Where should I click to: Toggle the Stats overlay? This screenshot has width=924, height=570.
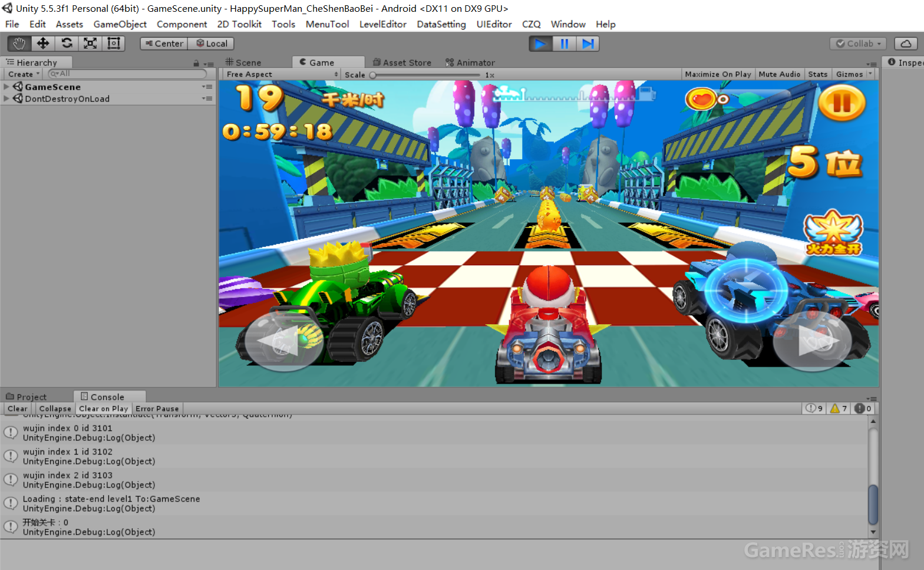817,74
